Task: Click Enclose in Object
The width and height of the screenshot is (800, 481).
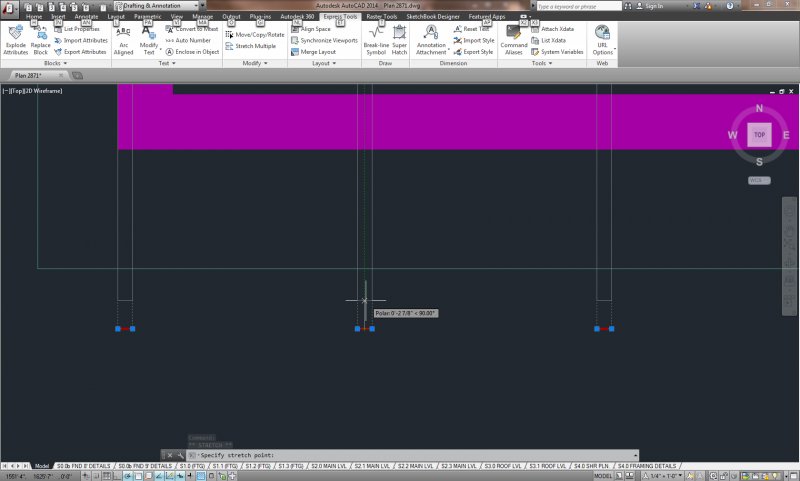Action: pos(192,52)
